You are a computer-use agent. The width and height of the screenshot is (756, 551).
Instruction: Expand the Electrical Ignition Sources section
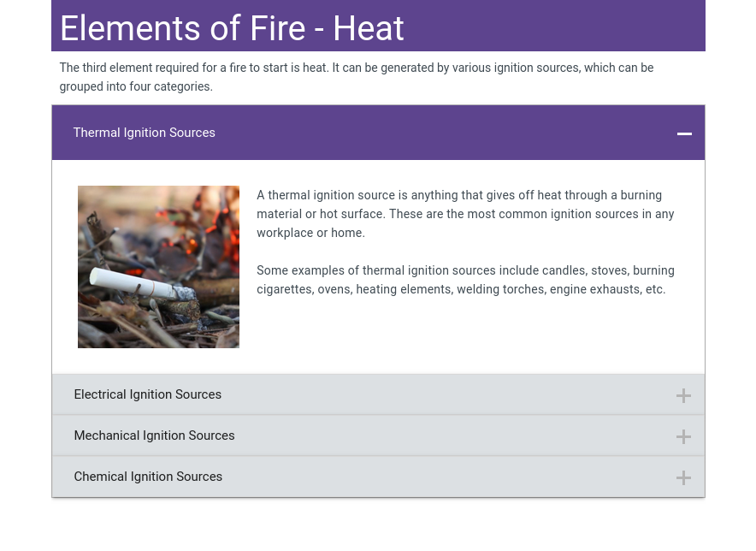pos(148,394)
